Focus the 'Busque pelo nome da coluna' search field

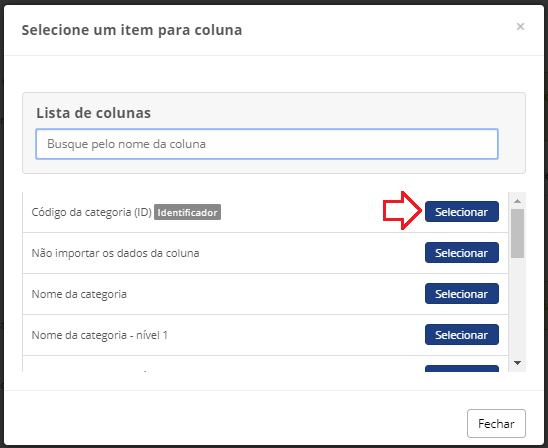point(267,144)
